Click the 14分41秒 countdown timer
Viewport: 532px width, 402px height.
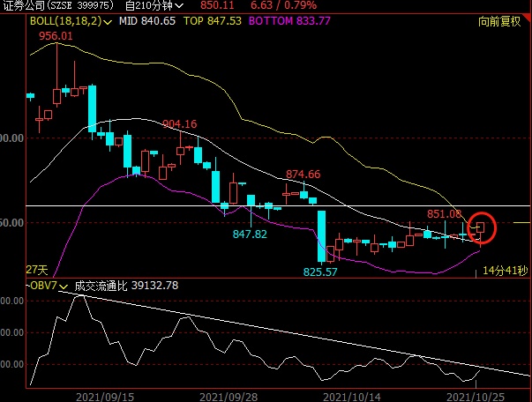[x=506, y=271]
